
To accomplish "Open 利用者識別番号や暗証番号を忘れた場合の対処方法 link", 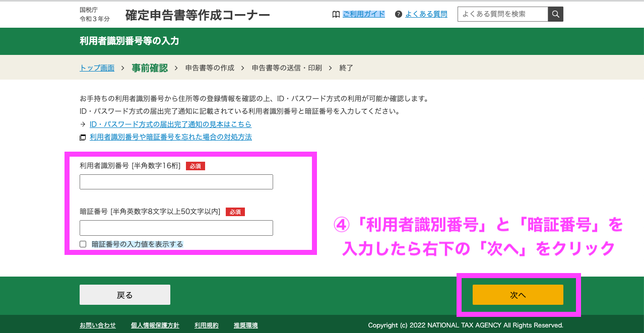I will [170, 137].
